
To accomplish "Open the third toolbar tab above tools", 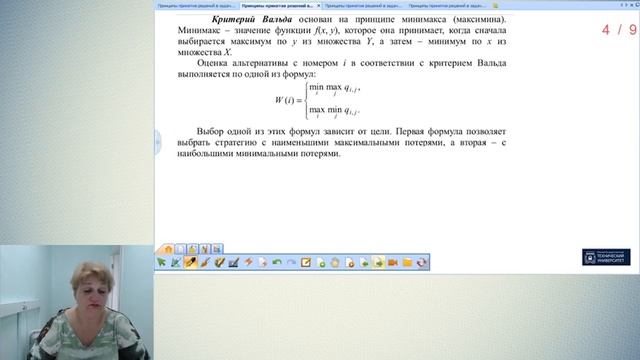I will (x=193, y=249).
